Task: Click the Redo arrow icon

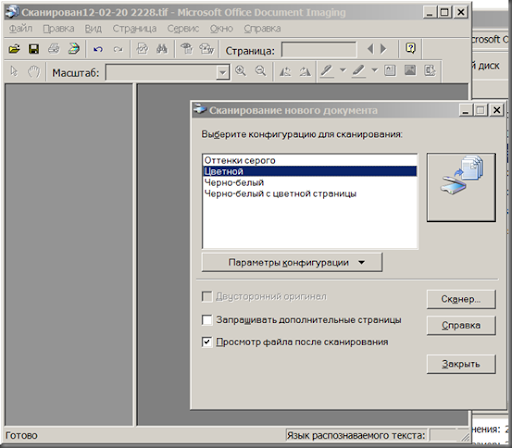Action: click(x=118, y=50)
